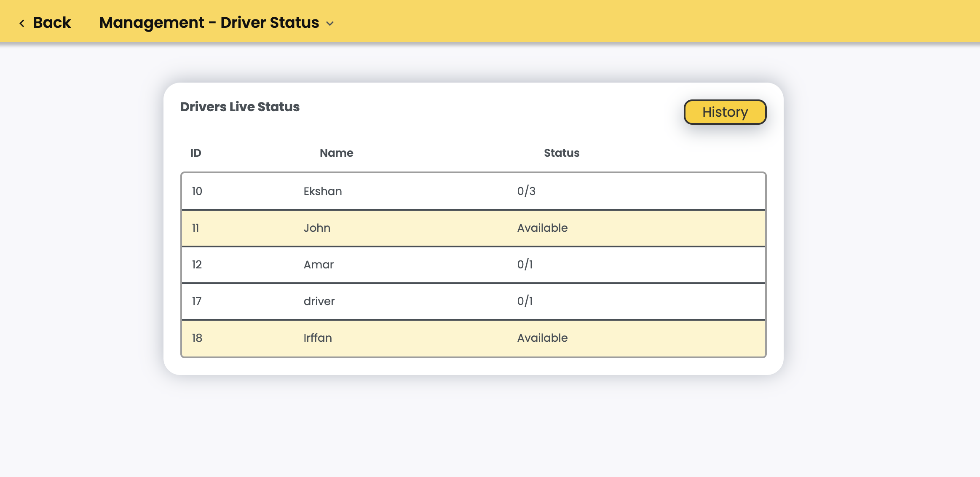Expand the Management dropdown chevron
Viewport: 980px width, 477px height.
point(330,24)
